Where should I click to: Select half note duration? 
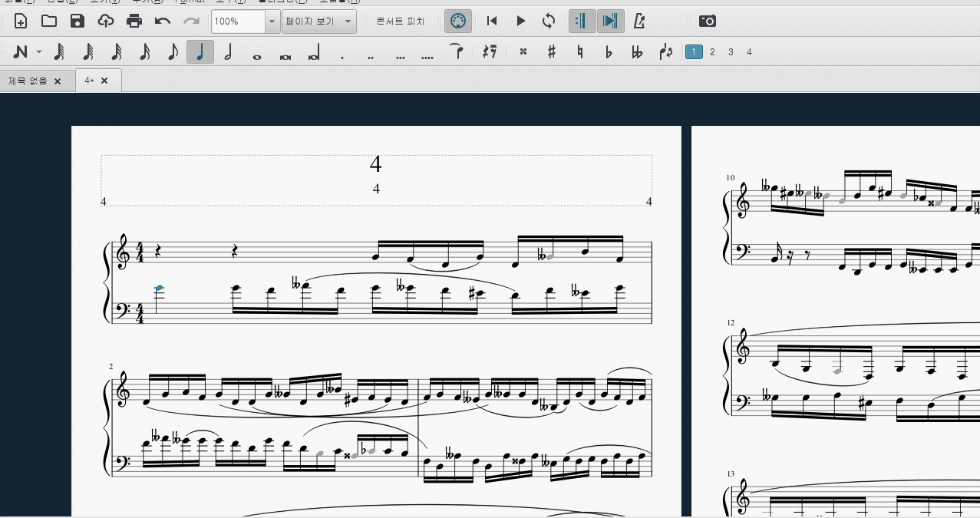coord(229,52)
